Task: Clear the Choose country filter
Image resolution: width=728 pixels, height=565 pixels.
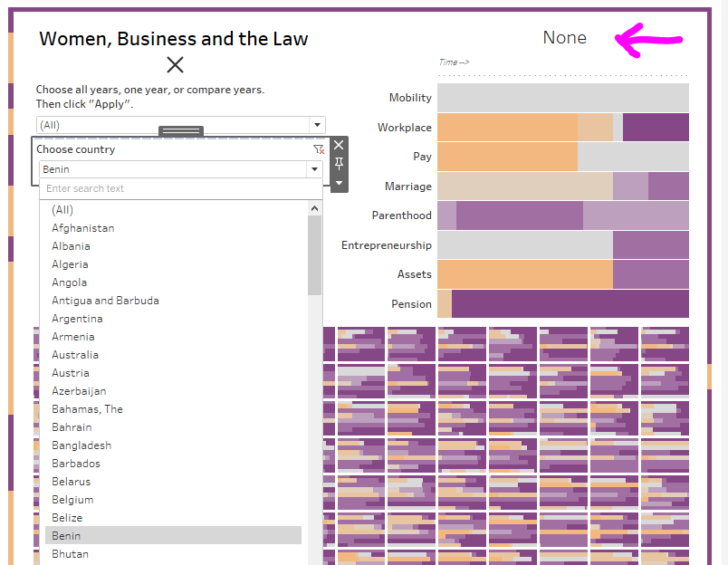Action: (x=318, y=149)
